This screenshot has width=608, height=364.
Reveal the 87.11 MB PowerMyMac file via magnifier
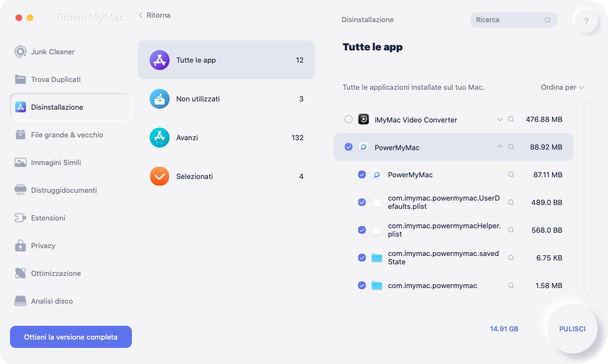pyautogui.click(x=511, y=175)
